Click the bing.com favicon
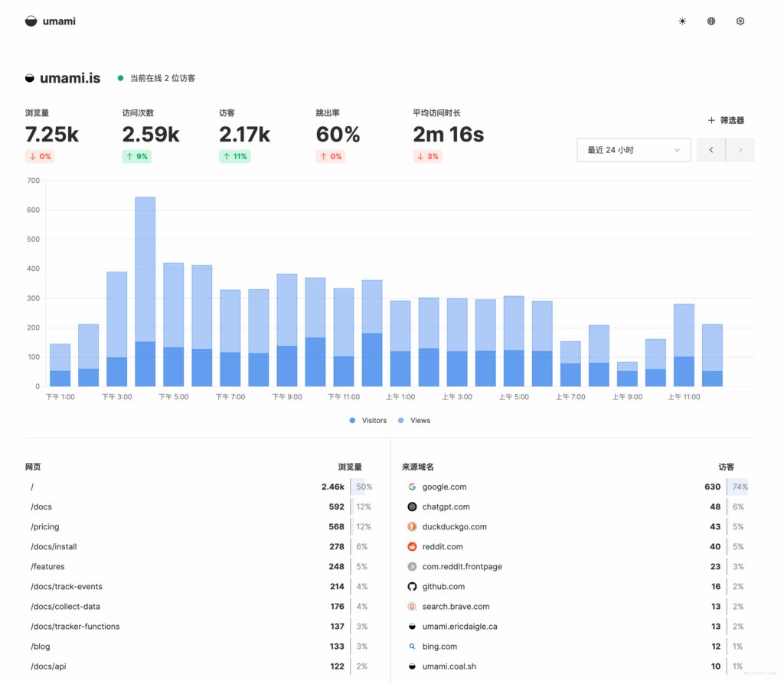The image size is (784, 684). (x=412, y=647)
